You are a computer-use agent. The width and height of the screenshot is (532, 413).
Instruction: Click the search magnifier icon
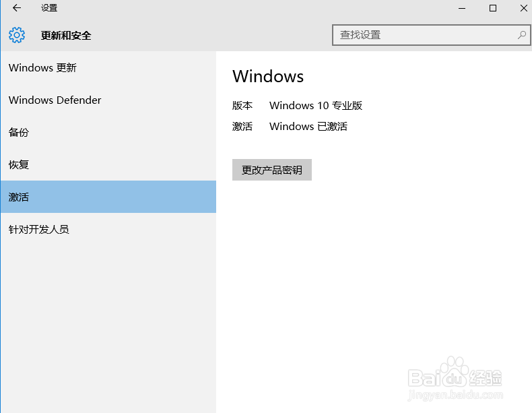pos(522,34)
